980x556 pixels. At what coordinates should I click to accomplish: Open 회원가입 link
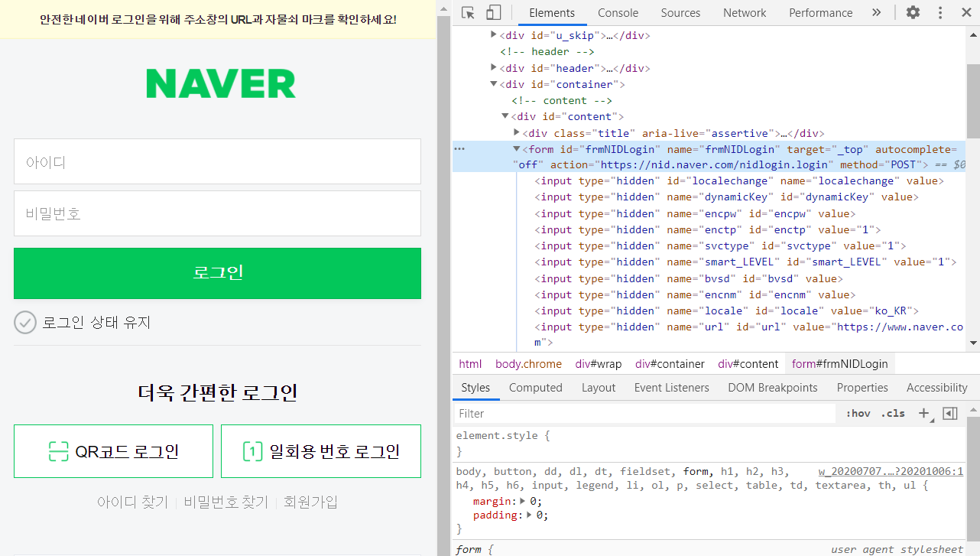coord(310,502)
